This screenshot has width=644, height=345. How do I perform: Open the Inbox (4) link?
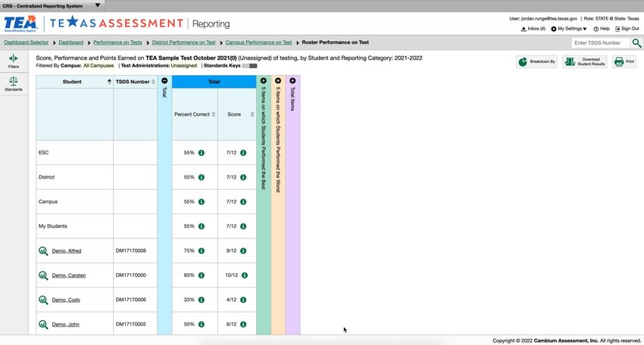pyautogui.click(x=533, y=29)
